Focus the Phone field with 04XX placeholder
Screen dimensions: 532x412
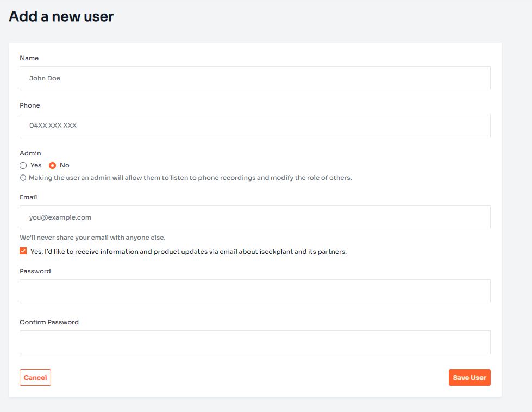coord(255,126)
